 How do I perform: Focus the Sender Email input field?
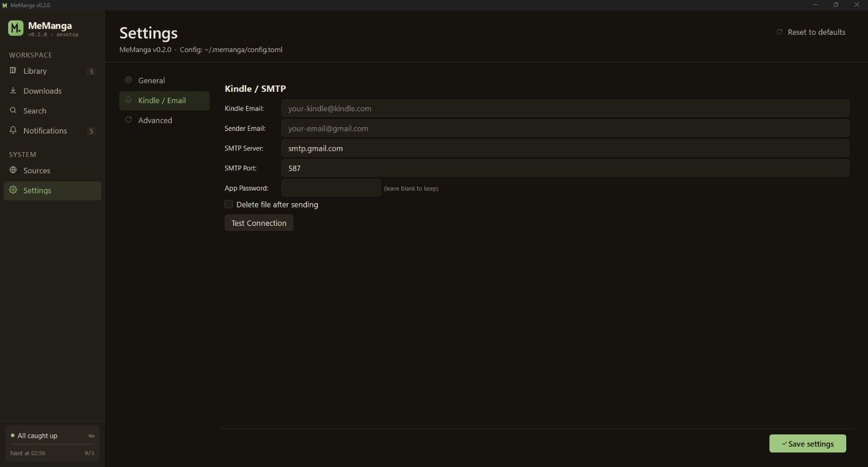[x=565, y=128]
